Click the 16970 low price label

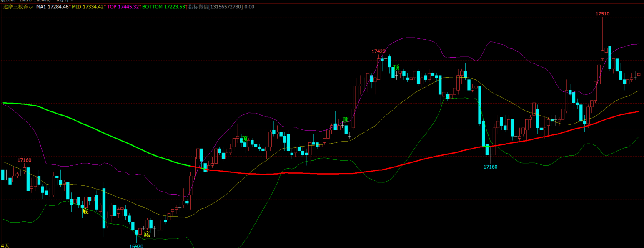coord(136,246)
